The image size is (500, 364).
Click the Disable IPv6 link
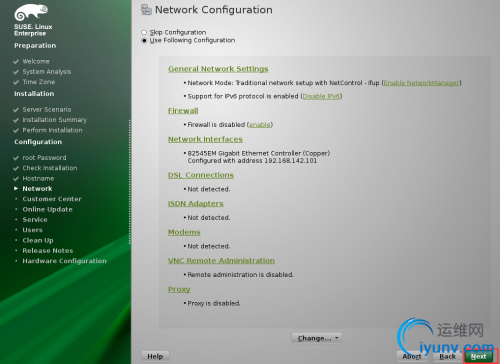tap(321, 96)
